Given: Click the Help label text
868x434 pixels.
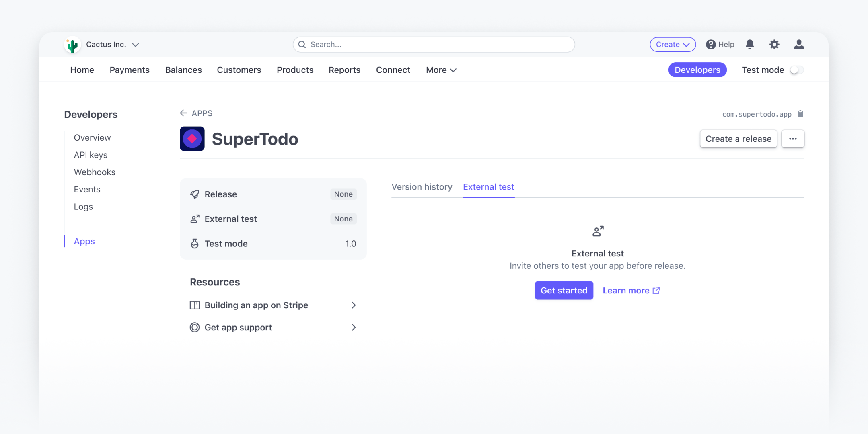Looking at the screenshot, I should [726, 45].
